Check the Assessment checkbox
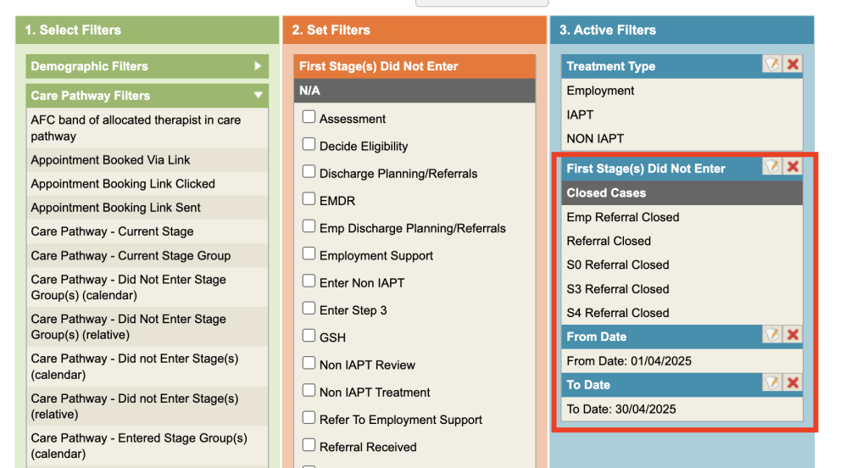868x468 pixels. tap(309, 118)
